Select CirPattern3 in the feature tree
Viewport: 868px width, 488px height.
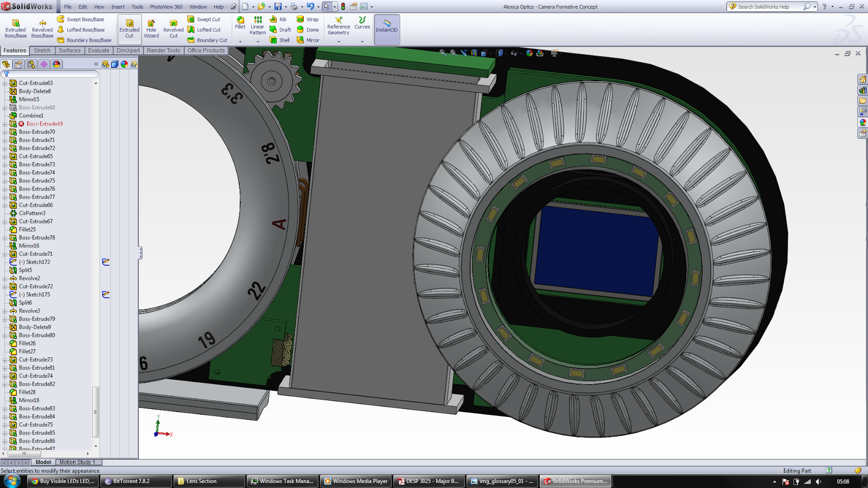click(32, 213)
